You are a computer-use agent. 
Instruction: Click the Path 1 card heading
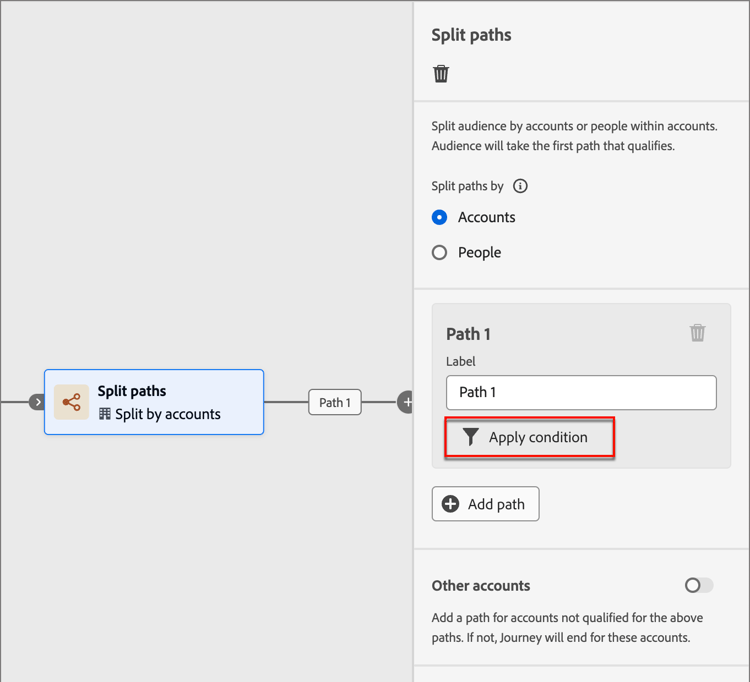pos(468,334)
